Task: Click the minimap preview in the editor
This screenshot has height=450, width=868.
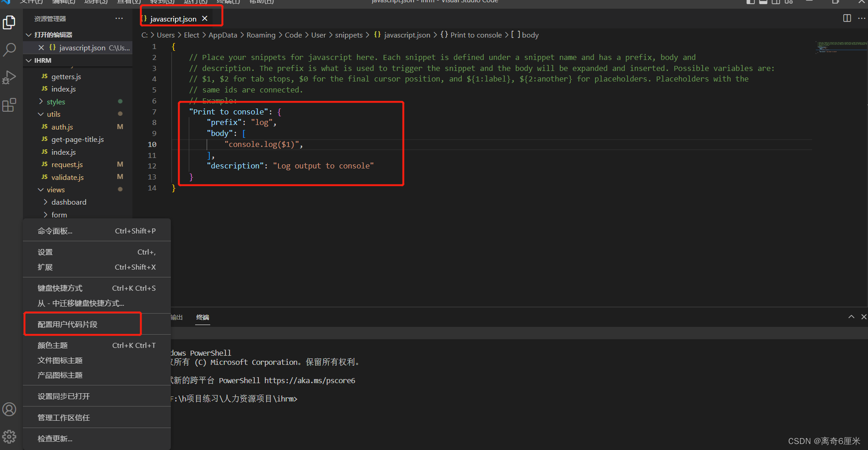Action: tap(841, 47)
